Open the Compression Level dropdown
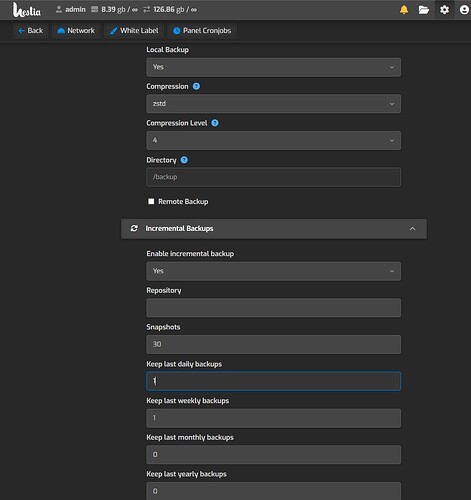 pyautogui.click(x=273, y=140)
